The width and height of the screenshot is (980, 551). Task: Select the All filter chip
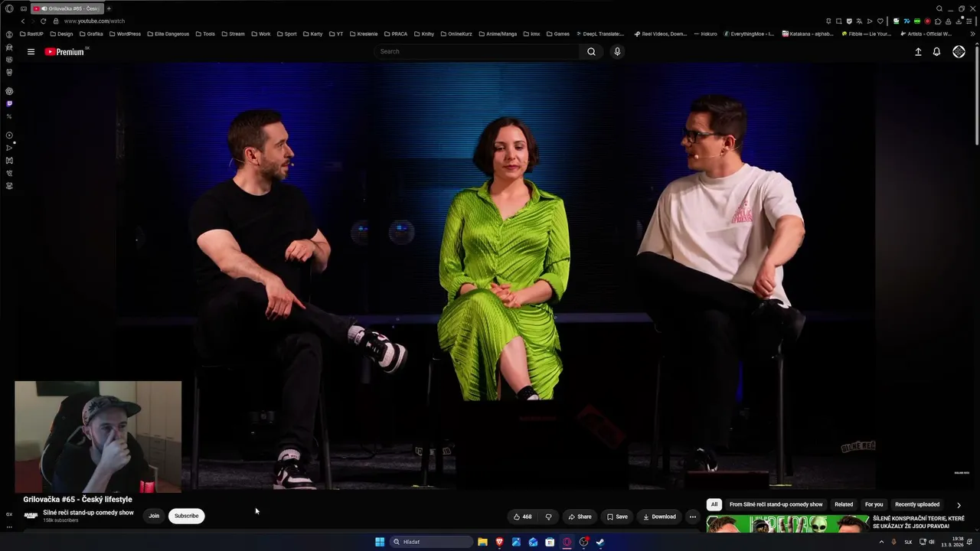click(x=714, y=504)
